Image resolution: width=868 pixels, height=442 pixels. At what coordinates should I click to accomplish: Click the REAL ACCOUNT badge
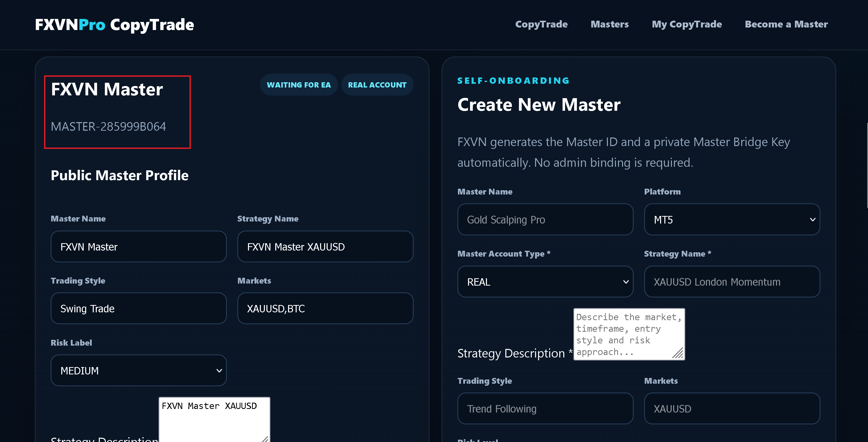click(377, 85)
